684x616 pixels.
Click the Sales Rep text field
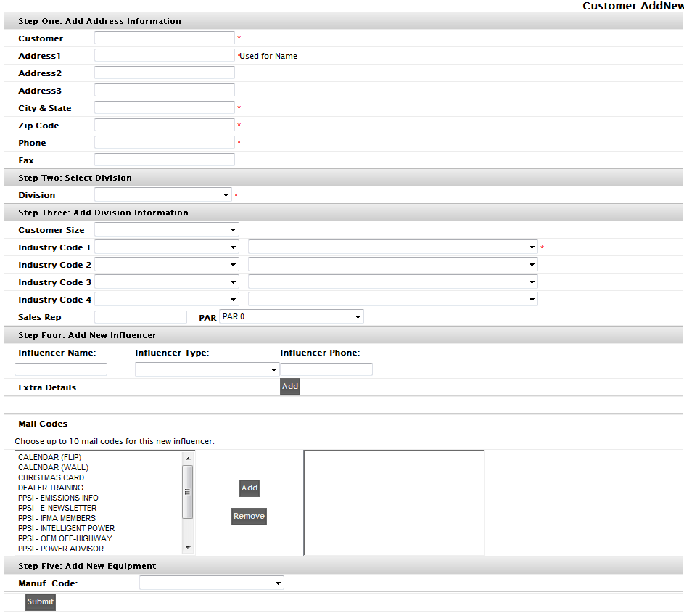coord(141,317)
